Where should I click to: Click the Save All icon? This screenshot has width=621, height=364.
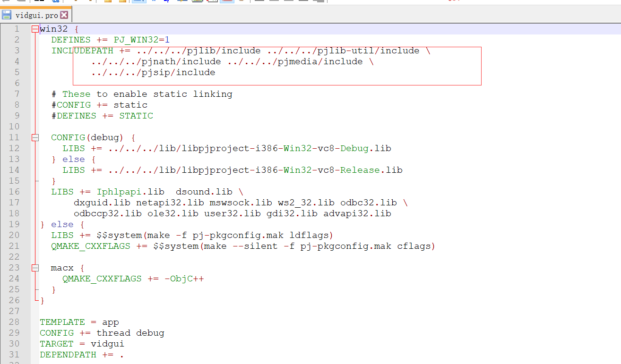pos(42,2)
